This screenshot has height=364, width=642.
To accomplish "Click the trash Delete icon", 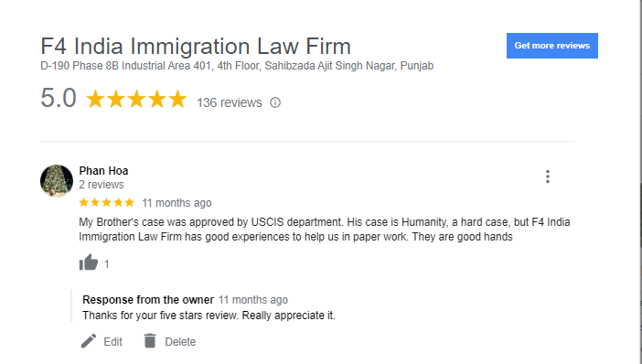I will [x=150, y=340].
